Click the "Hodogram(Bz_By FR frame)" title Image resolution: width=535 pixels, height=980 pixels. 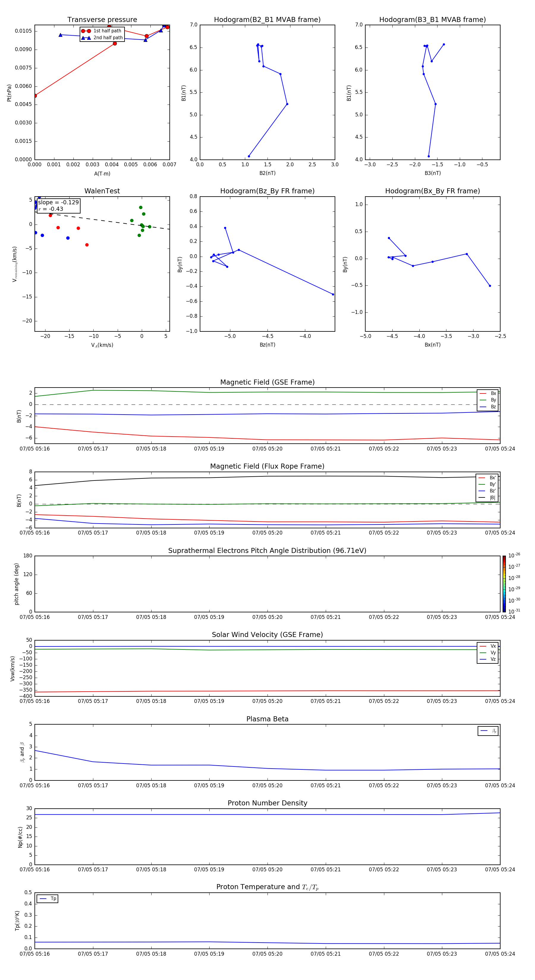[267, 191]
